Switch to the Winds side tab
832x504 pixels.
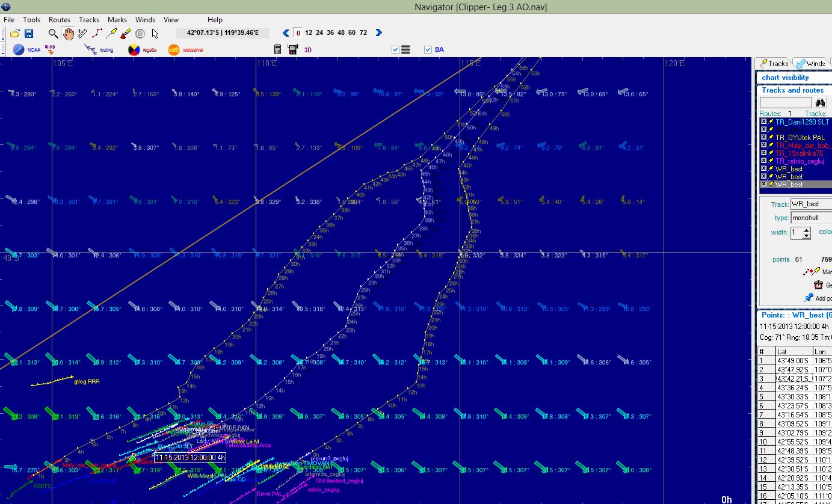pos(810,63)
